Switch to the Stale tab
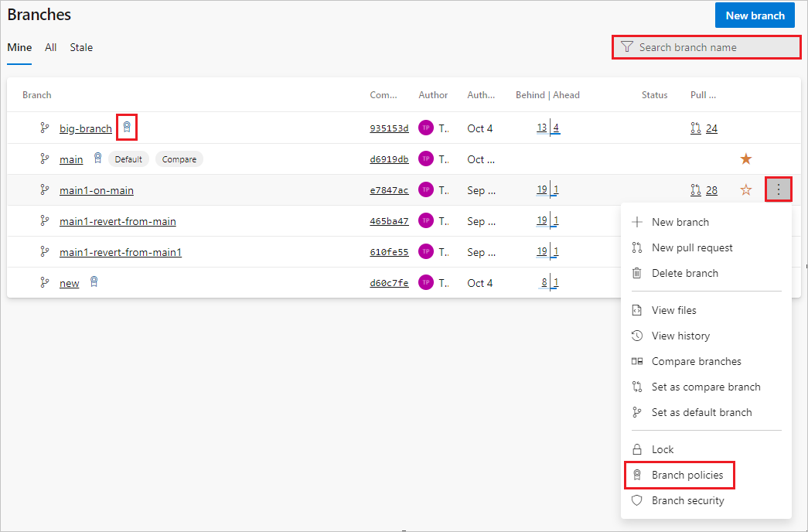 tap(81, 47)
